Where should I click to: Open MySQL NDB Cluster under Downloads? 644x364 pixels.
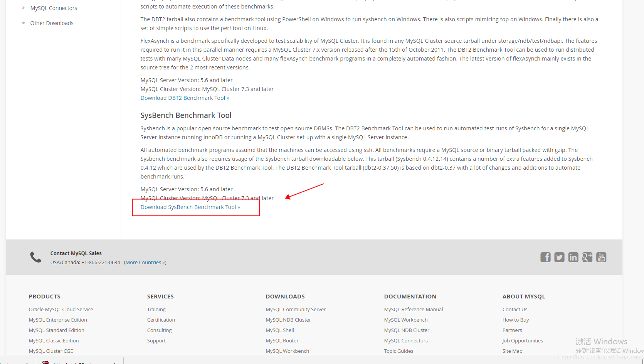point(288,320)
